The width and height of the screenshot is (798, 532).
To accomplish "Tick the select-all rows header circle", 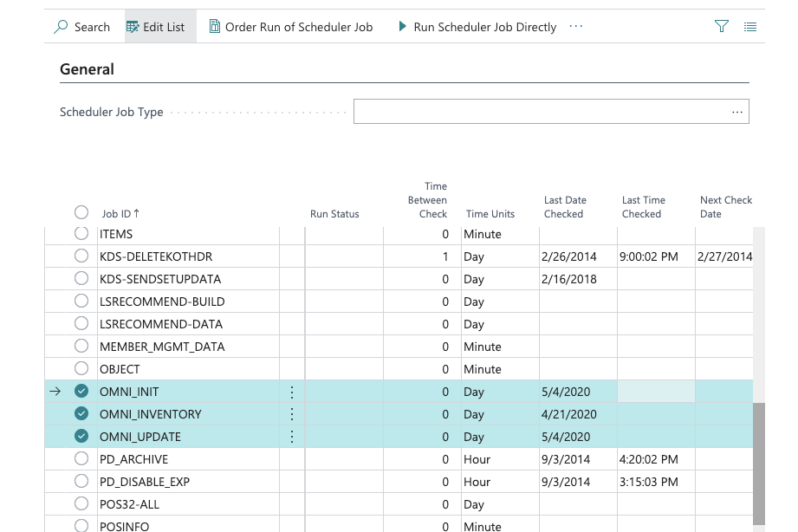I will (x=81, y=213).
